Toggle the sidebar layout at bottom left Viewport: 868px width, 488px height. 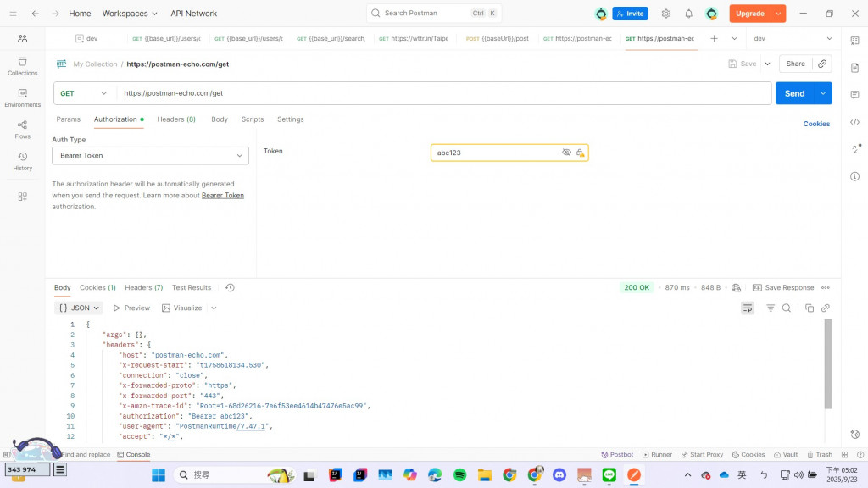(x=7, y=455)
